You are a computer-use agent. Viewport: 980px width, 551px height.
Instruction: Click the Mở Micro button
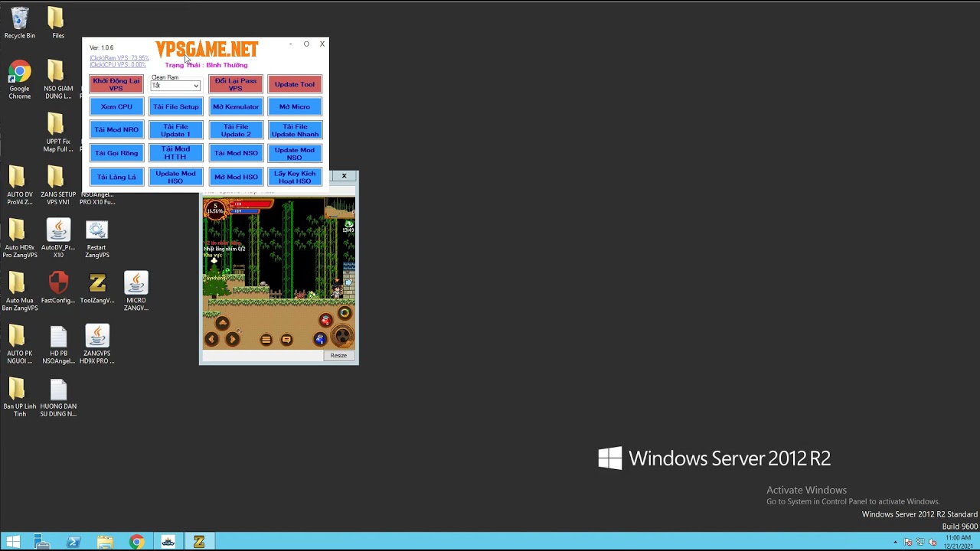pos(295,107)
